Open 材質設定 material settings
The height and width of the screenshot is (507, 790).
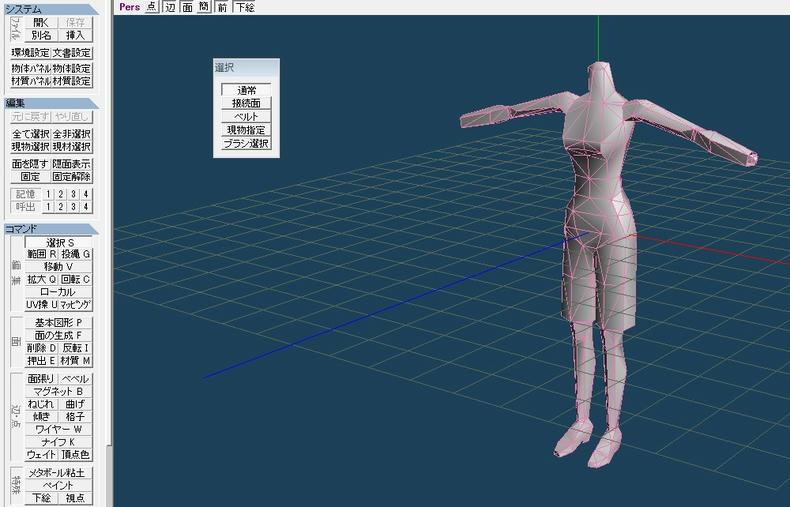(x=72, y=81)
